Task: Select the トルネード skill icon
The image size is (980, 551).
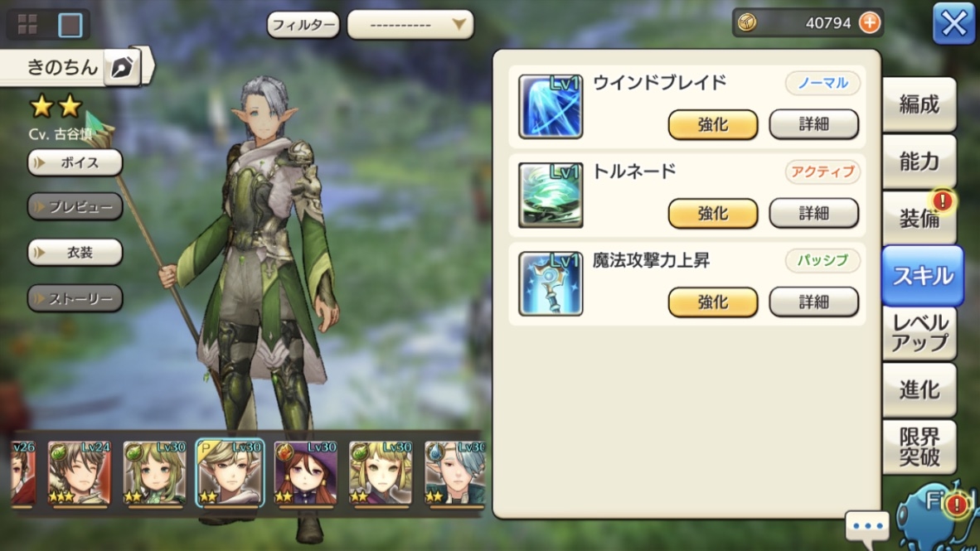Action: pyautogui.click(x=551, y=195)
